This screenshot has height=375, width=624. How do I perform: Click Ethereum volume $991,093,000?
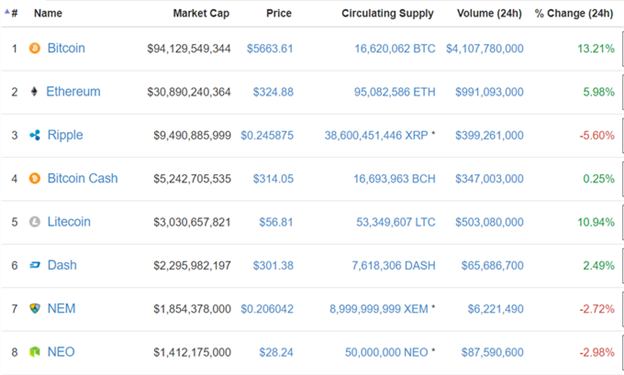pos(489,92)
